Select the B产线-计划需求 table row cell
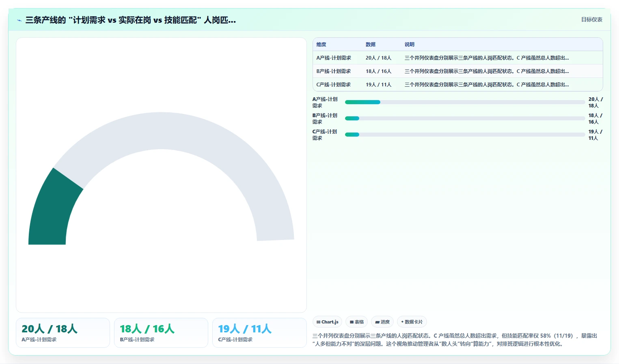Viewport: 619px width, 364px height. [334, 71]
